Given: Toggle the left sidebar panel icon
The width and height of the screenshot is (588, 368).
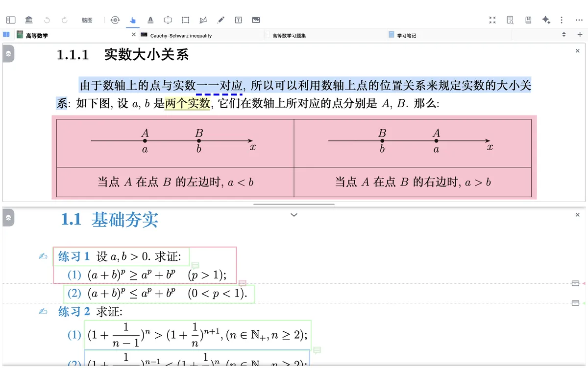Looking at the screenshot, I should [11, 20].
